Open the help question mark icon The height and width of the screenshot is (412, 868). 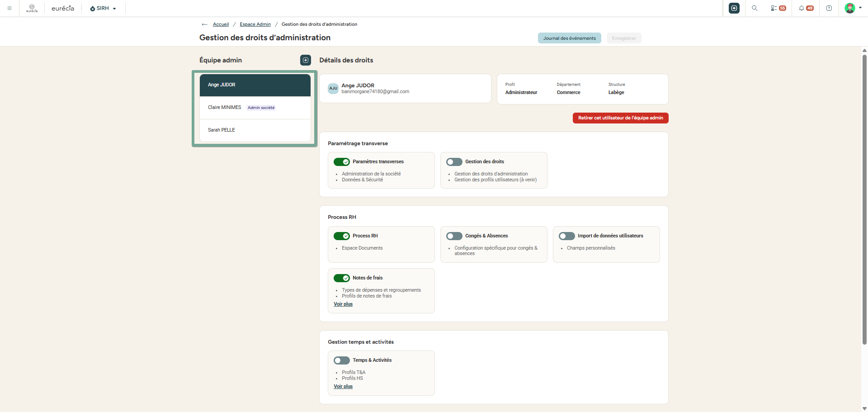click(829, 8)
